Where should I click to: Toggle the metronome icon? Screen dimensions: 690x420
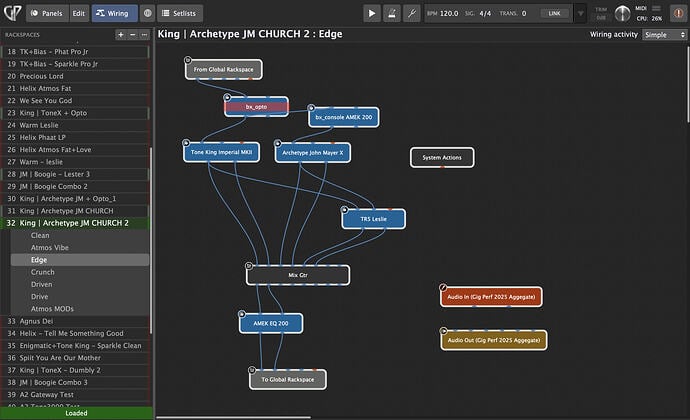point(392,13)
